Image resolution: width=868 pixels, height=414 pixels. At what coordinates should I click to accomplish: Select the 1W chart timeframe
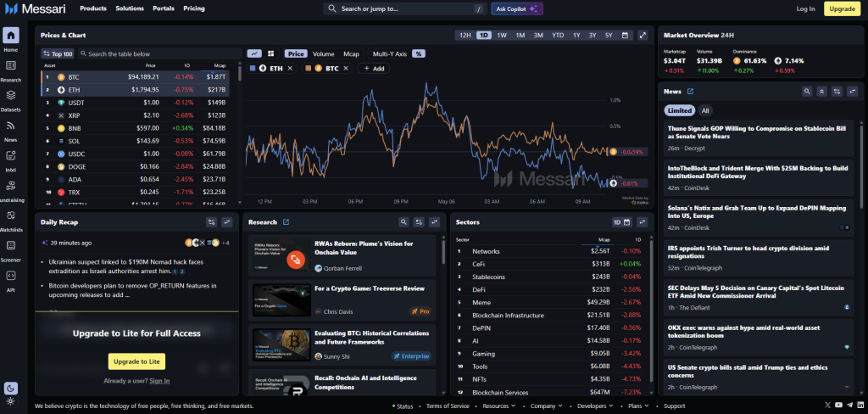click(x=502, y=35)
